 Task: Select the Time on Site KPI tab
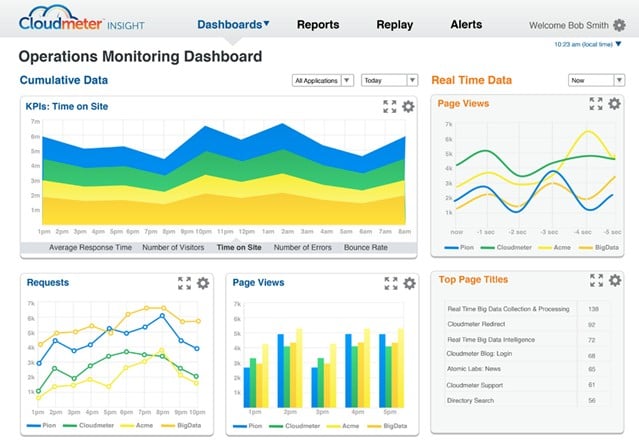point(239,247)
